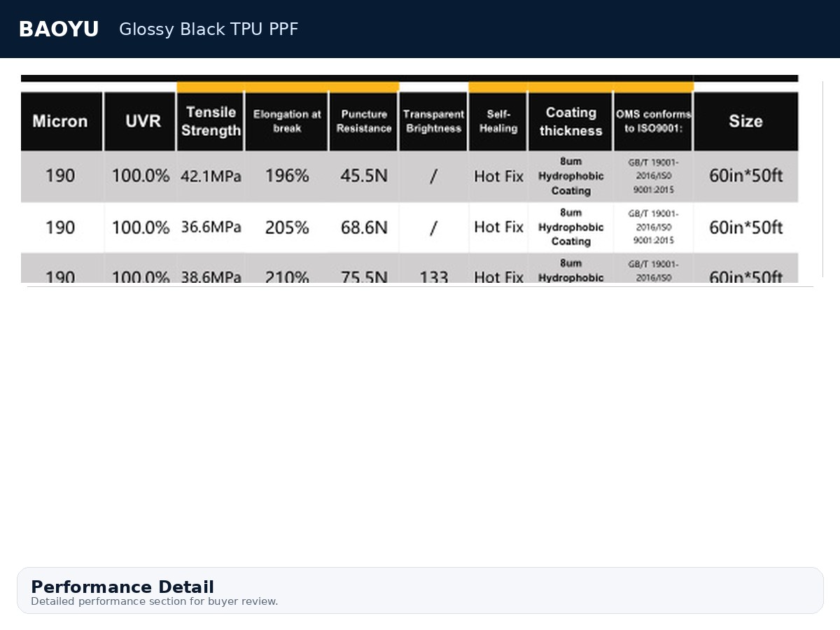Click 60in*50ft size in the 196% row
840x630 pixels.
pos(746,176)
